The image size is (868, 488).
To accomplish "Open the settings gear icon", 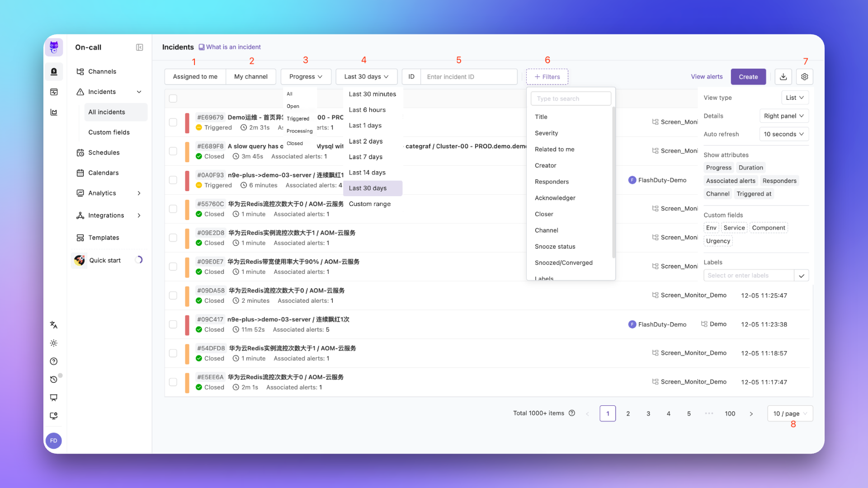I will (805, 77).
